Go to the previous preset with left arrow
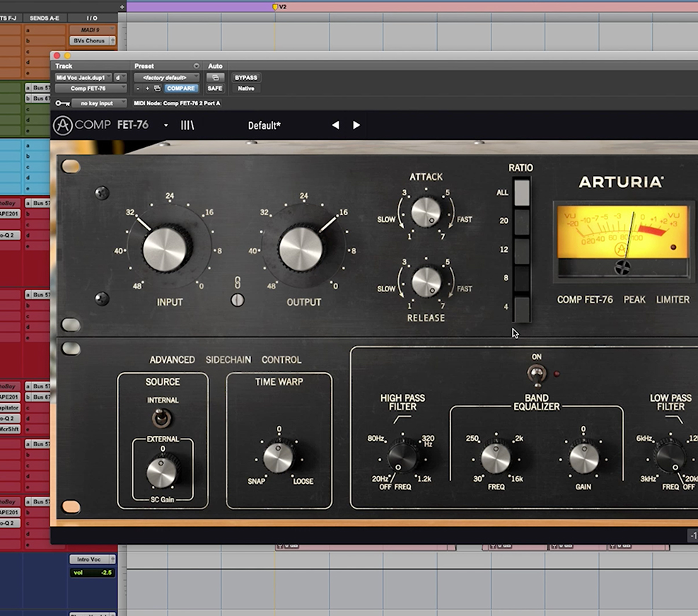698x616 pixels. 335,125
